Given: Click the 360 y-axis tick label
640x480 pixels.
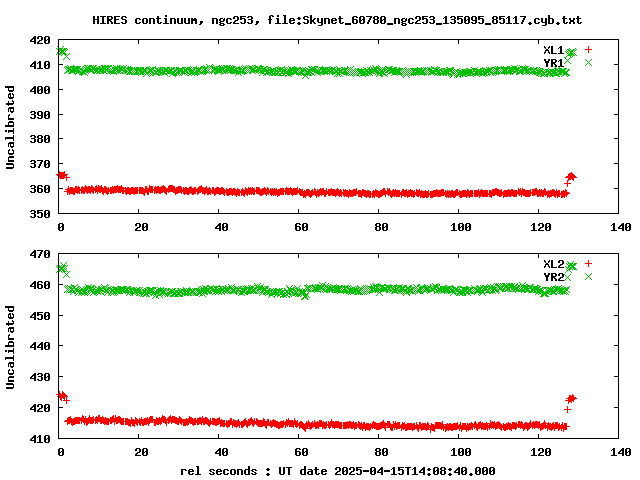Looking at the screenshot, I should (x=40, y=189).
